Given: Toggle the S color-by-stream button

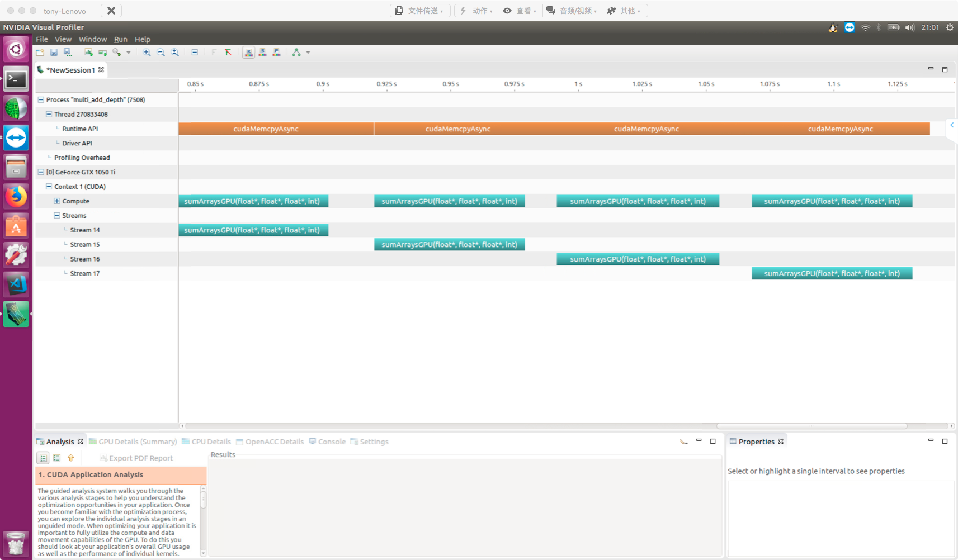Looking at the screenshot, I should [262, 53].
